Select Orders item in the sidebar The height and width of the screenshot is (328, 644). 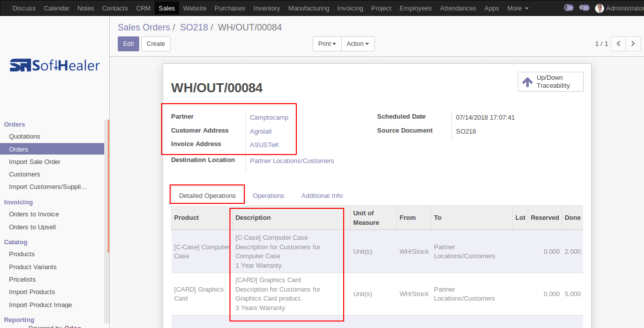[x=52, y=149]
